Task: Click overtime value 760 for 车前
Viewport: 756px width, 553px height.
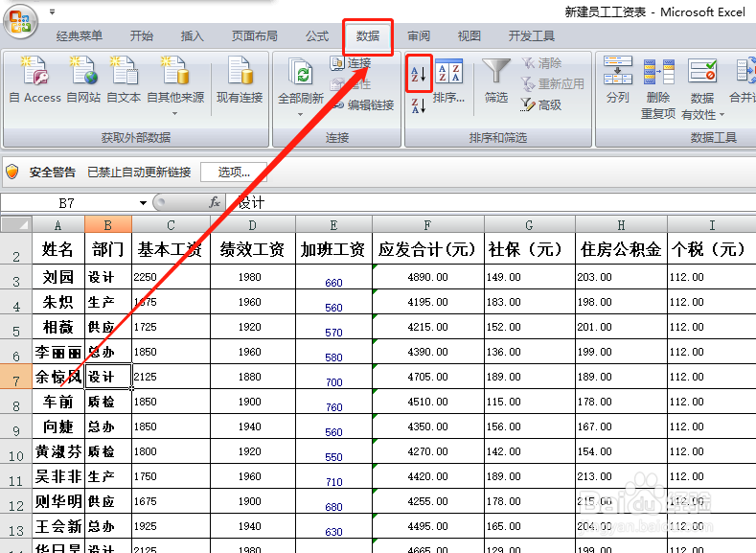Action: click(x=333, y=403)
